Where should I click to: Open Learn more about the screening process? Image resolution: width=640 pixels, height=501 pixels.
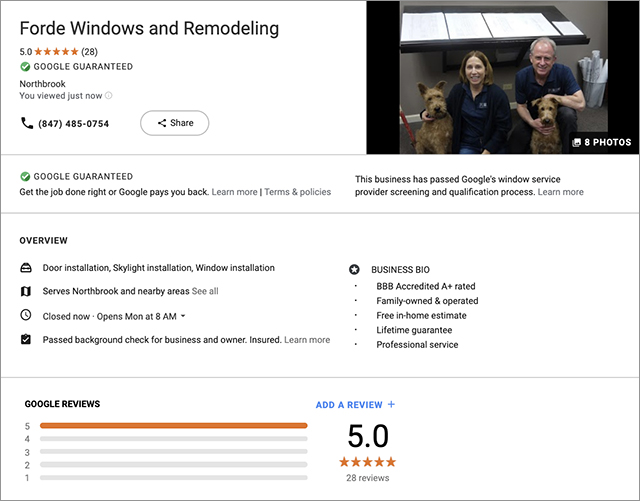(560, 192)
